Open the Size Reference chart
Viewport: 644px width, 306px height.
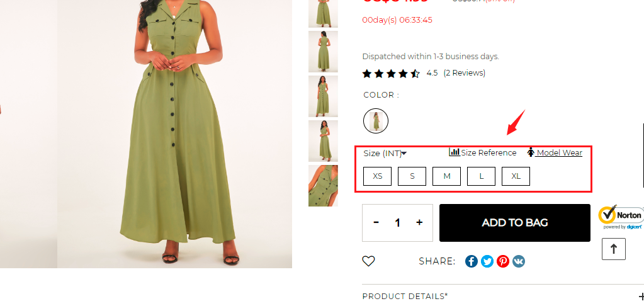(x=483, y=152)
